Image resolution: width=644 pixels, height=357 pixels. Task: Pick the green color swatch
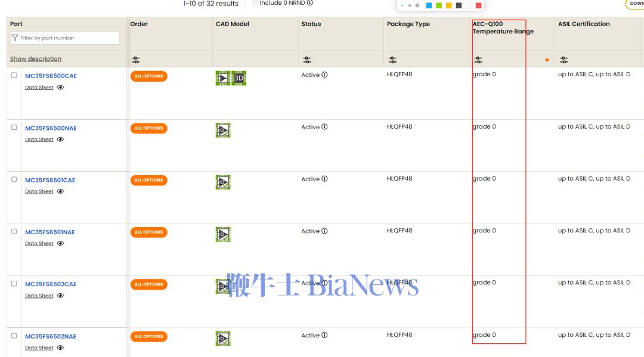click(x=439, y=5)
